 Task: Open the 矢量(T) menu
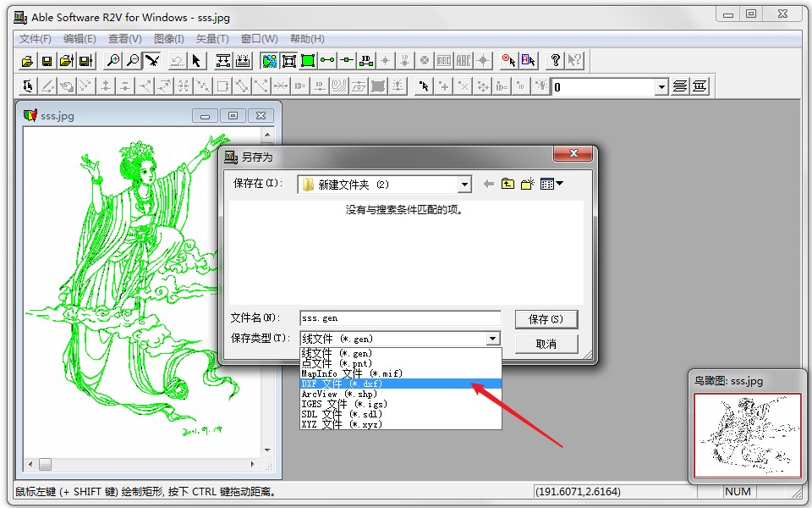click(212, 39)
